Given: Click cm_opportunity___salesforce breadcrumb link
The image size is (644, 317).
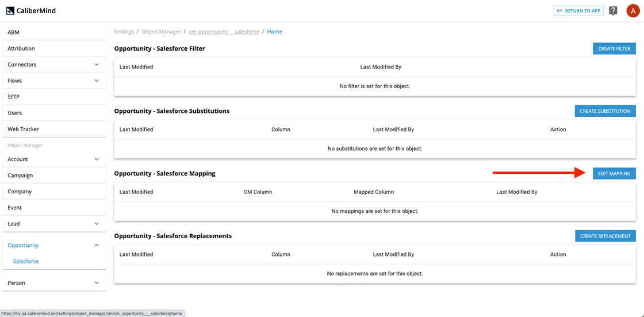Looking at the screenshot, I should [224, 31].
